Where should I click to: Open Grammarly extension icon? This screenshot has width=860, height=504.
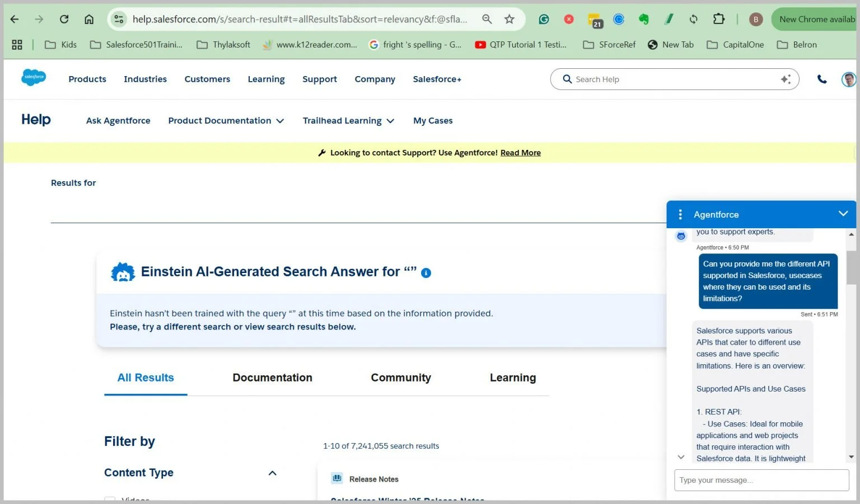click(544, 19)
